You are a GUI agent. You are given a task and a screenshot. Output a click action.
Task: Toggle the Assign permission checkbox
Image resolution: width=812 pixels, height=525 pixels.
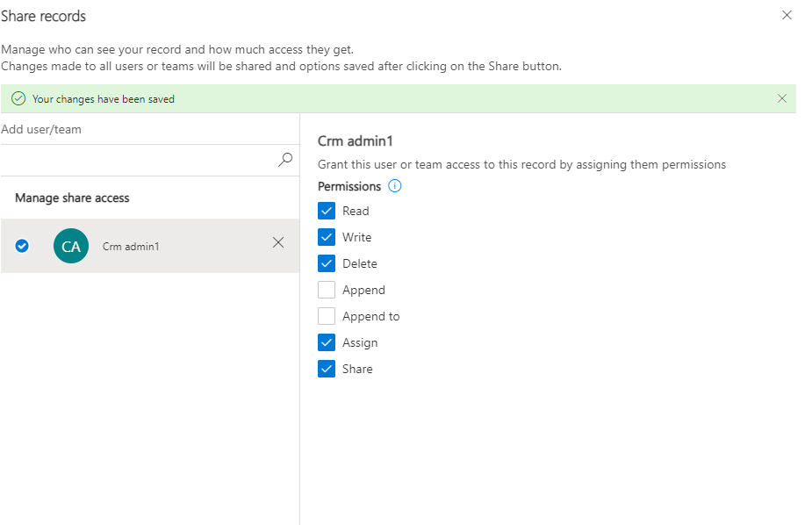tap(327, 342)
